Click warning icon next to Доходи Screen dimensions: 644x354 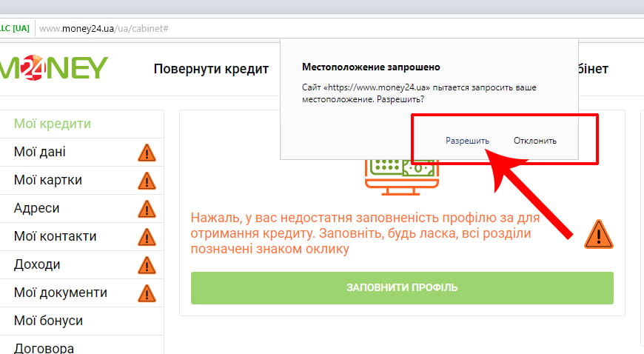pyautogui.click(x=147, y=265)
